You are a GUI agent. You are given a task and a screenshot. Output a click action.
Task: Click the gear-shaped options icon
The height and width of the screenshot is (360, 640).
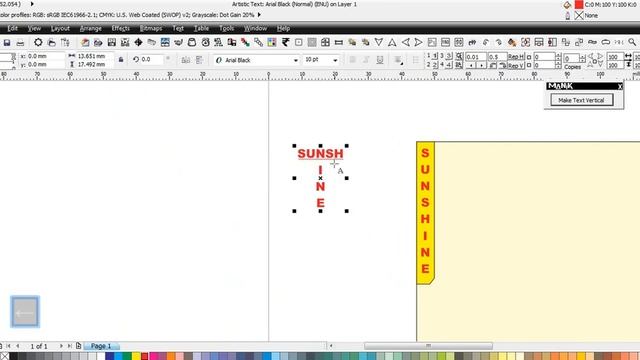pyautogui.click(x=38, y=42)
